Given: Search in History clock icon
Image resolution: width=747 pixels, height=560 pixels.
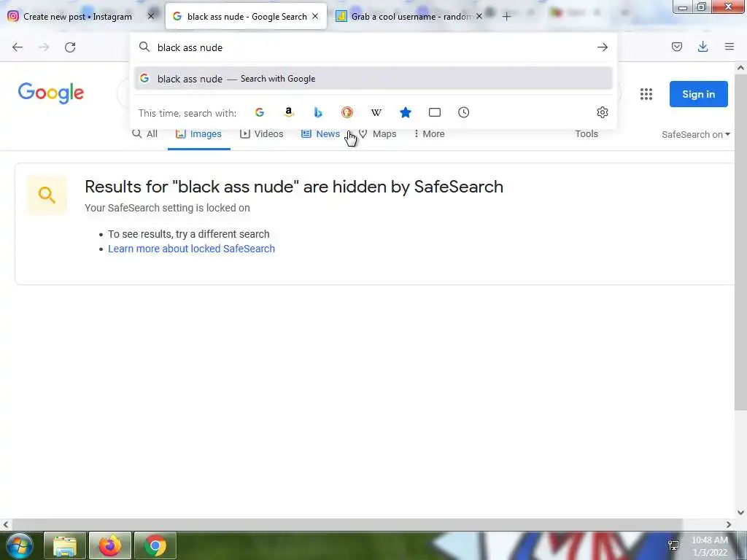Looking at the screenshot, I should coord(463,112).
